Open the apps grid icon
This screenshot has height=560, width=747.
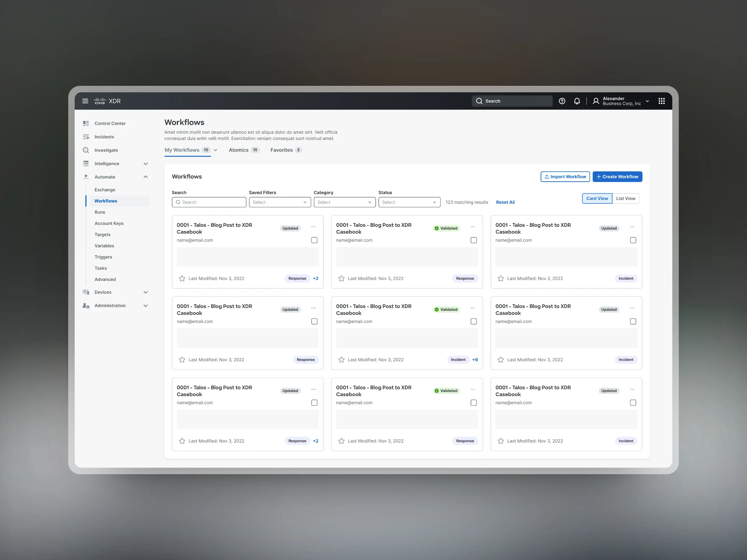pos(661,101)
